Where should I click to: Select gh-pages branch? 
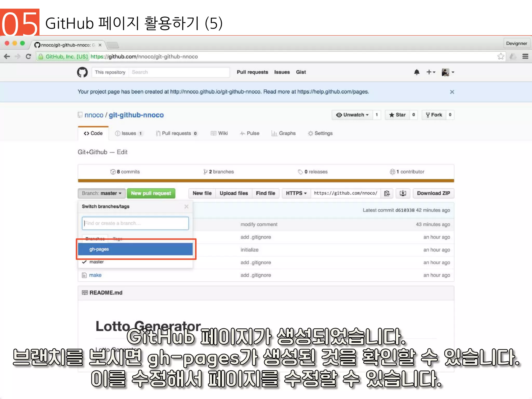click(135, 249)
